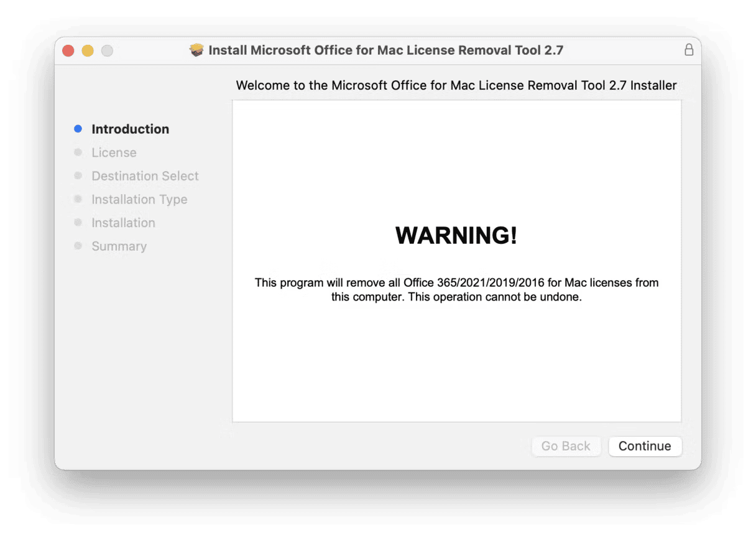Click the Continue button

point(645,446)
